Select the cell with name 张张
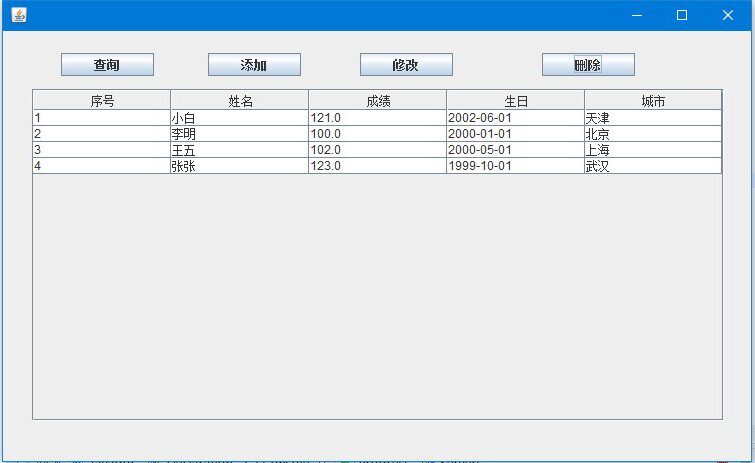 click(x=240, y=166)
